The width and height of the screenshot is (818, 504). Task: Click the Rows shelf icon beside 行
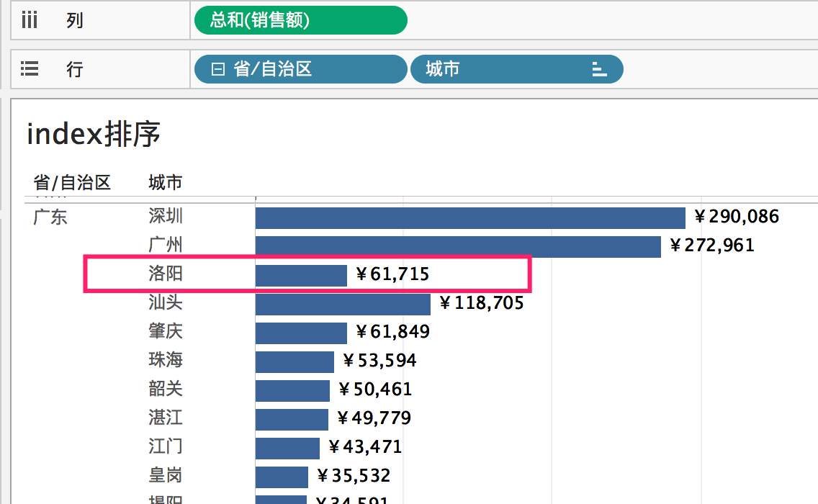[29, 68]
